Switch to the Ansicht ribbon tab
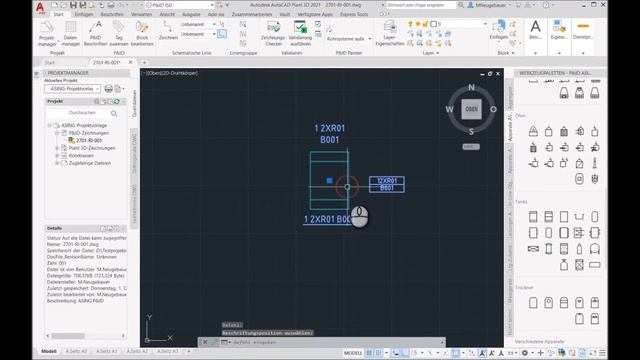Screen dimensions: 640x360 [167, 14]
